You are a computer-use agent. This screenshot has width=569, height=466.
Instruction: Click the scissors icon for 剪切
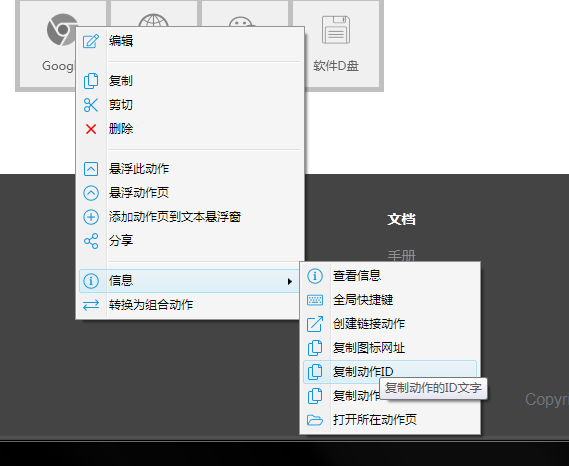click(x=91, y=105)
